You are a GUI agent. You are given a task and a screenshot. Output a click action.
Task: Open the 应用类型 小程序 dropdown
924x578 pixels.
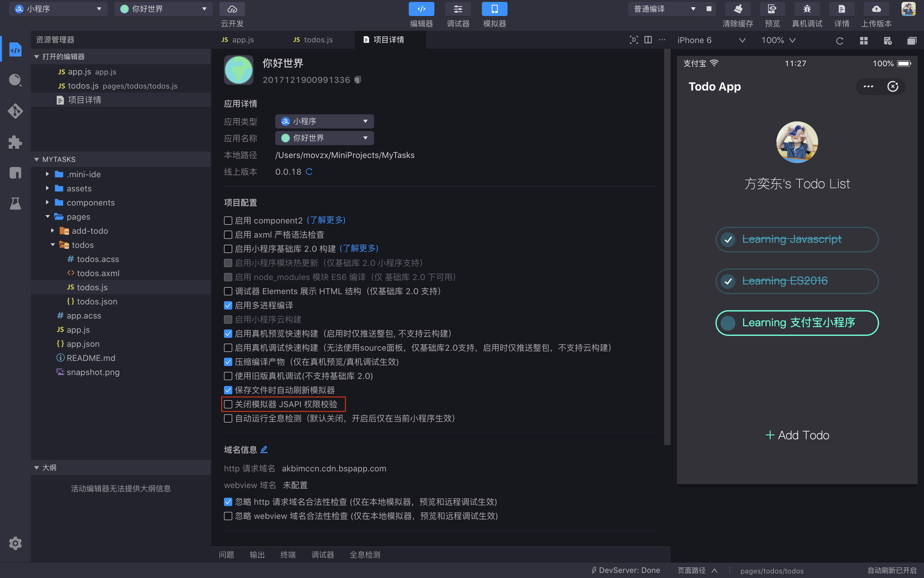click(x=324, y=121)
